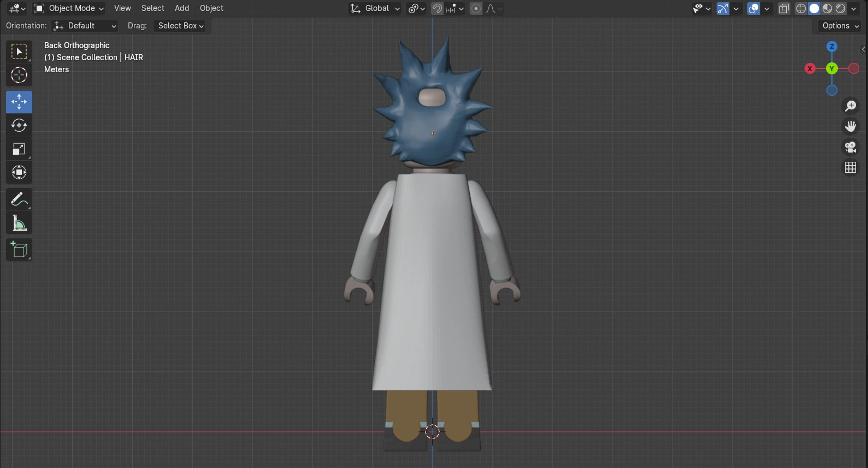This screenshot has width=868, height=468.
Task: Open the Object Mode dropdown
Action: tap(69, 8)
